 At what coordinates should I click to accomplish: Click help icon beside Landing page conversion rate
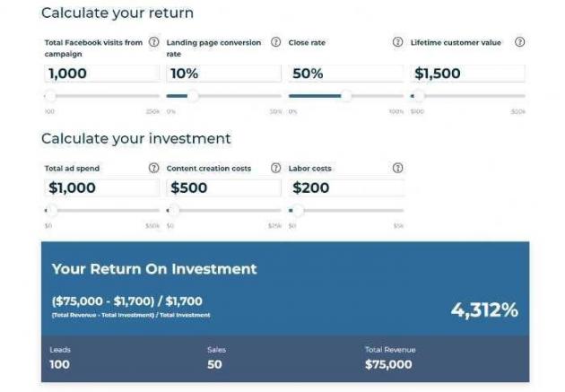click(275, 42)
